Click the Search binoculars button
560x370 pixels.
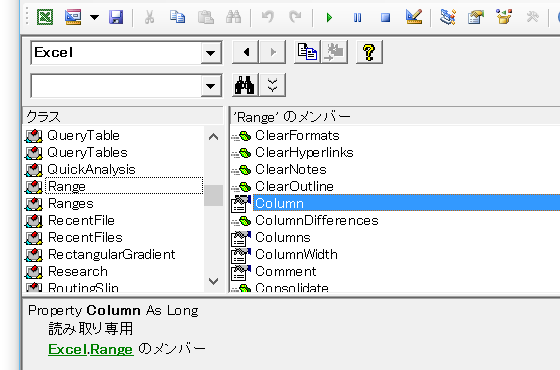[245, 85]
